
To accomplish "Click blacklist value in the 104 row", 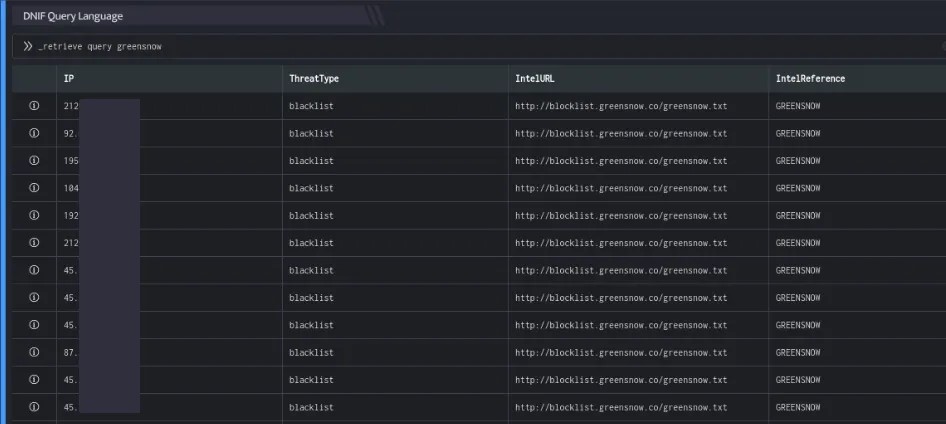I will (311, 188).
